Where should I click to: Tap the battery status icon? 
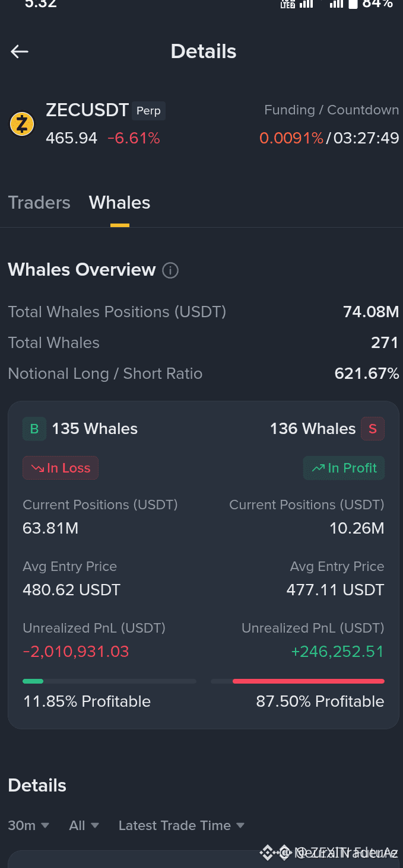(353, 4)
